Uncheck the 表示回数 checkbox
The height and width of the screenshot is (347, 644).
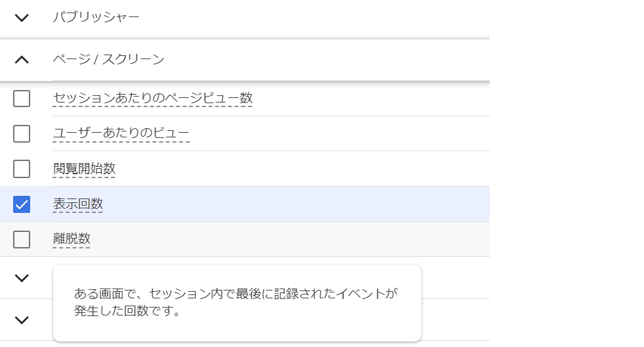[x=22, y=204]
